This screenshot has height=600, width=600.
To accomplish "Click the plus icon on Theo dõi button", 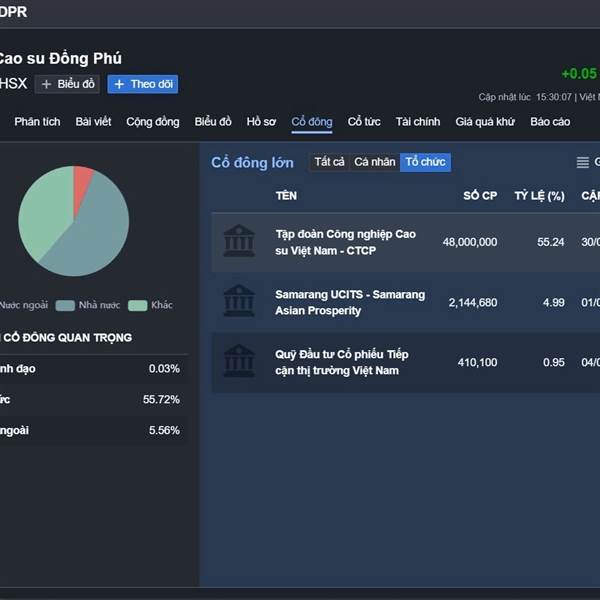I will coord(119,84).
